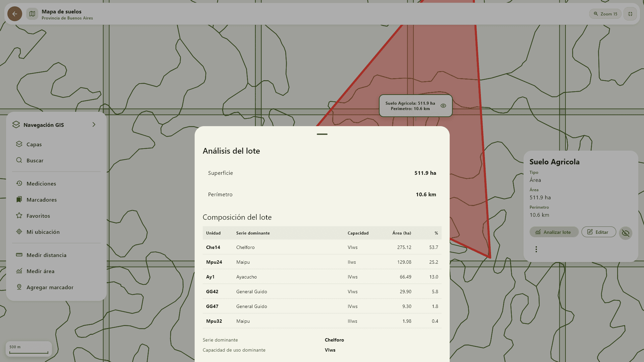
Task: Select the GG47 unit row
Action: coord(322,306)
